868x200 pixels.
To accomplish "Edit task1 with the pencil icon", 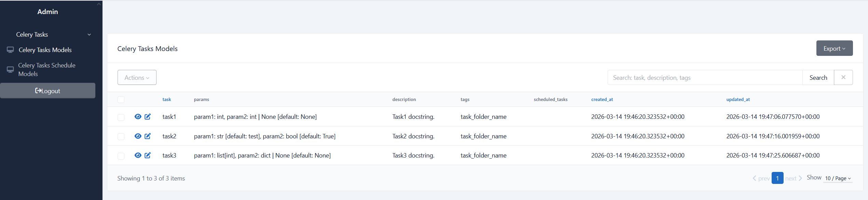I will click(148, 116).
